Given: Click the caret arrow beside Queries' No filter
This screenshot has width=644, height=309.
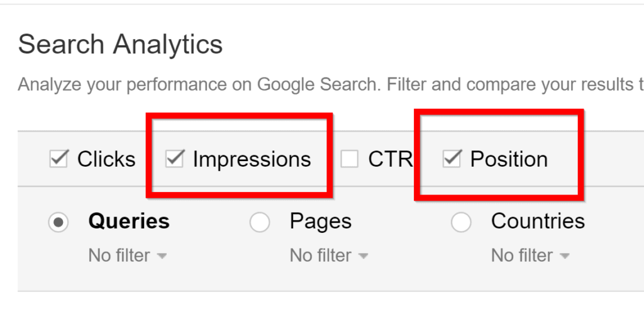Looking at the screenshot, I should (x=162, y=256).
